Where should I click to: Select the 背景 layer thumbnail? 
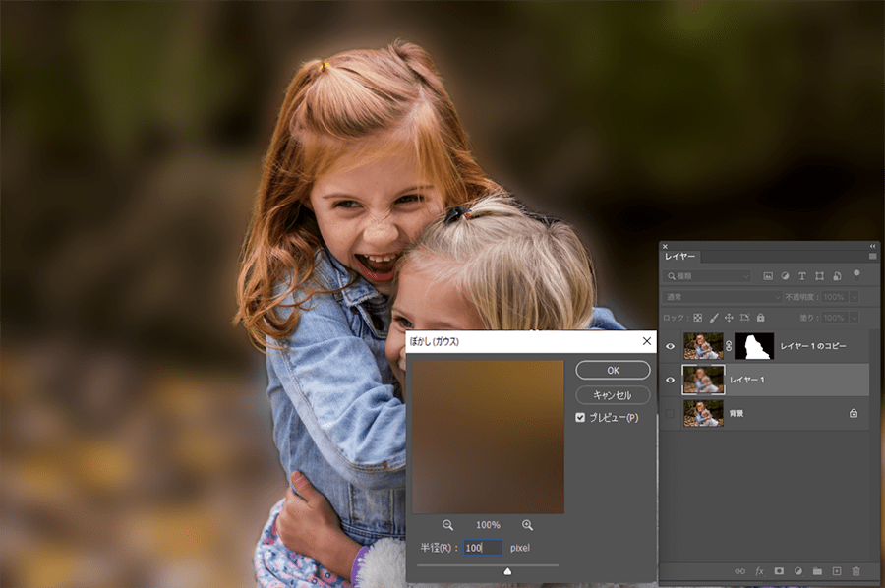(703, 414)
